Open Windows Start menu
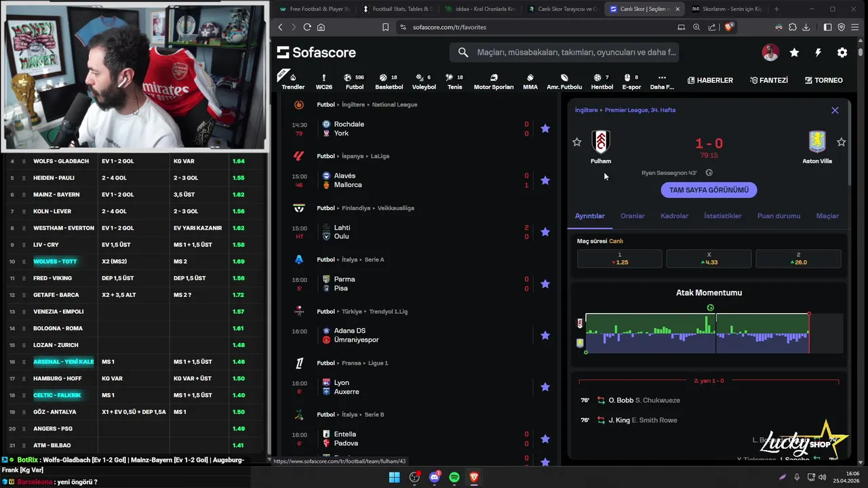The image size is (868, 488). (394, 477)
